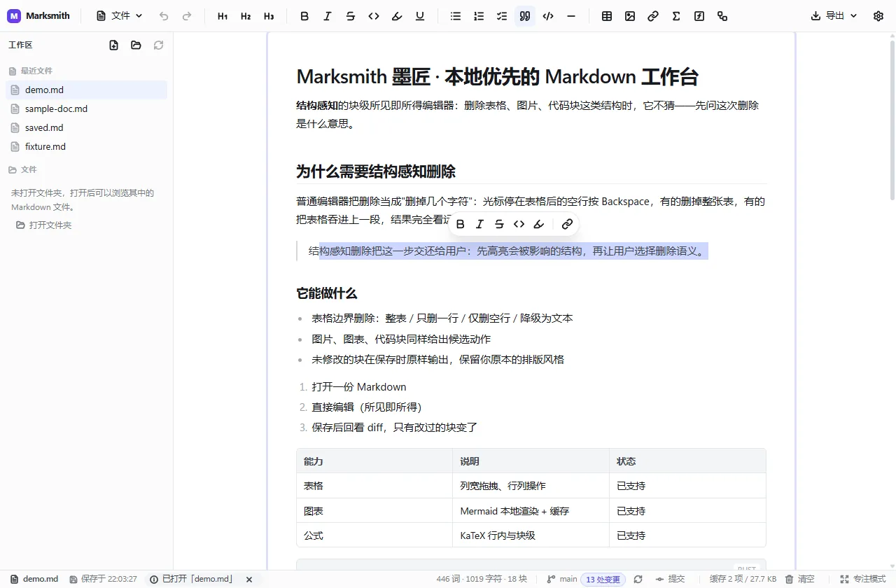Viewport: 896px width, 588px height.
Task: Clear the cache with 清空
Action: click(x=799, y=579)
